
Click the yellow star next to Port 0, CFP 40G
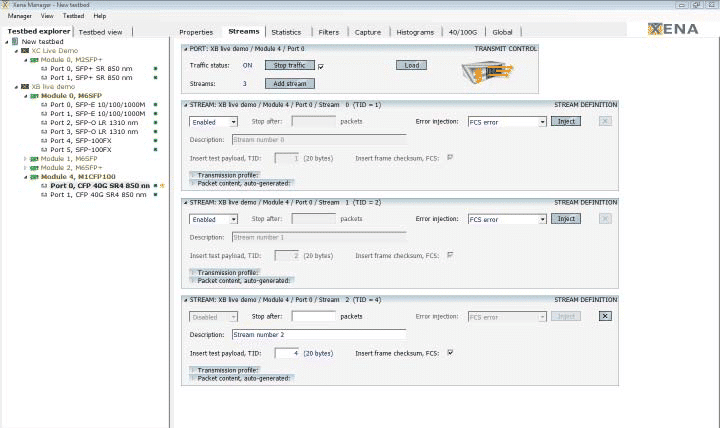[x=162, y=186]
